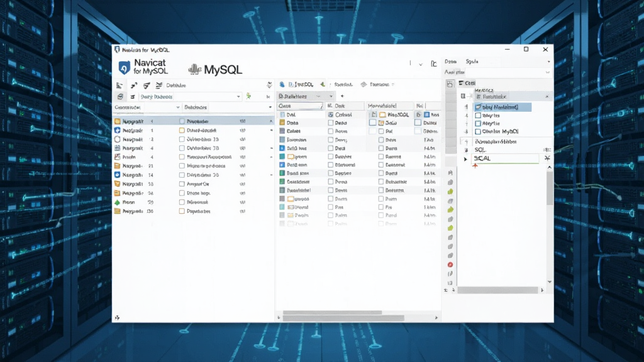Switch to the Data tab in right panel

[x=450, y=62]
